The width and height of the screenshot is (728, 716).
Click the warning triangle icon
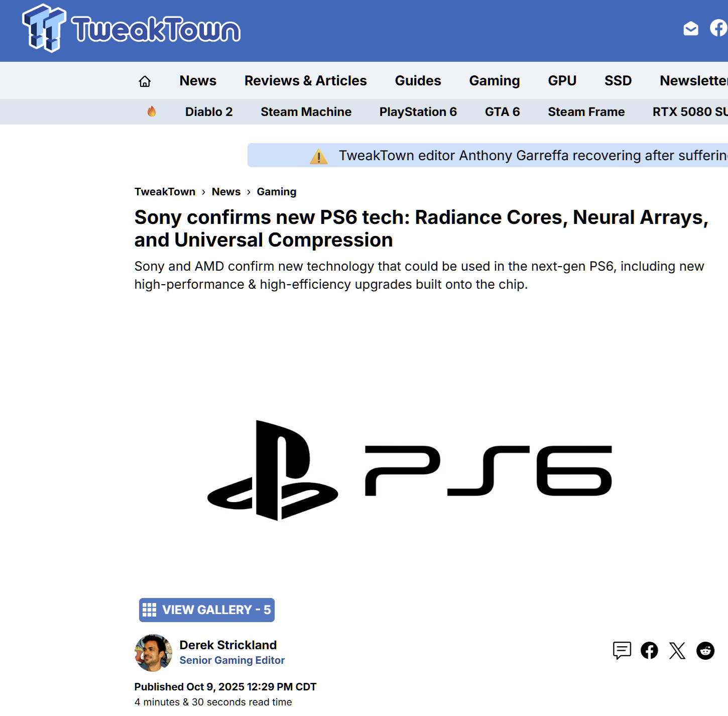tap(319, 156)
